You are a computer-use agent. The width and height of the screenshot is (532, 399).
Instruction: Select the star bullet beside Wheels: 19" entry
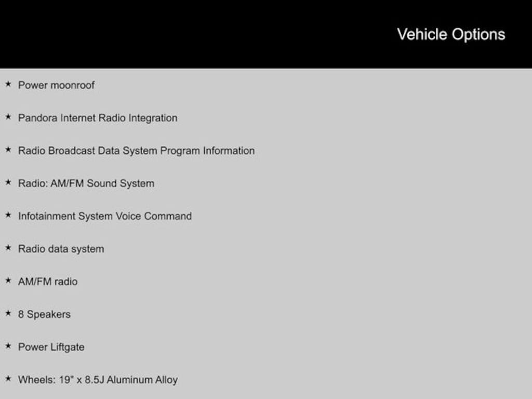[8, 378]
